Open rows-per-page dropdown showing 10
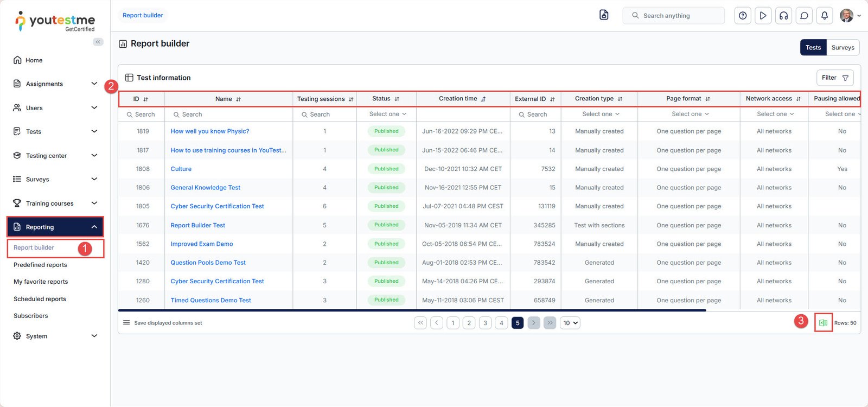The height and width of the screenshot is (407, 868). 570,323
